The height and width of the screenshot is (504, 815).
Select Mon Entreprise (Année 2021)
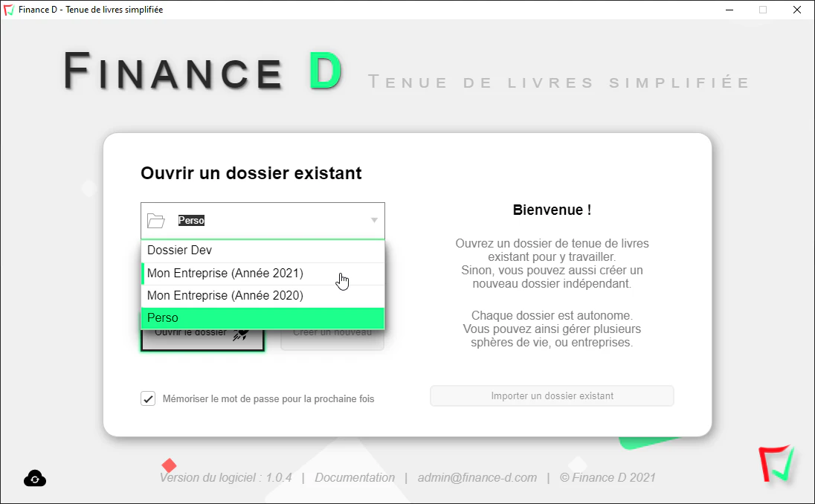point(223,273)
